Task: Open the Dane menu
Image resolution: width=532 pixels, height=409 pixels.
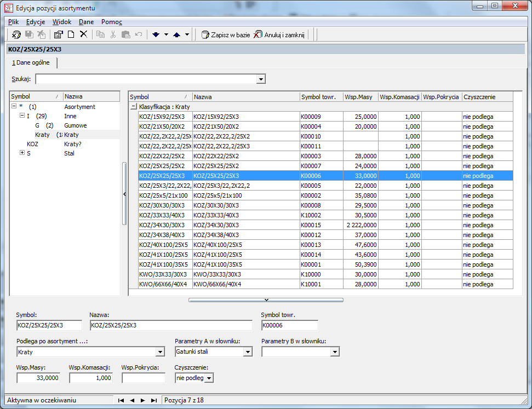Action: [86, 22]
